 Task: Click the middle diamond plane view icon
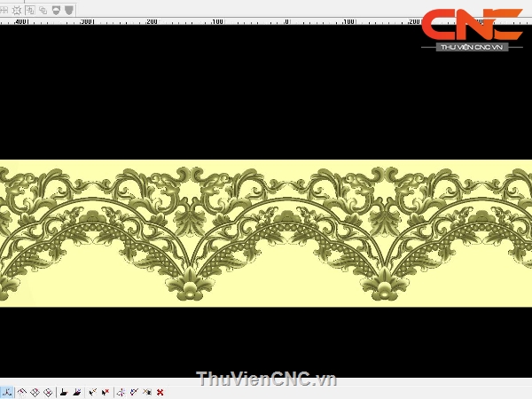35,391
